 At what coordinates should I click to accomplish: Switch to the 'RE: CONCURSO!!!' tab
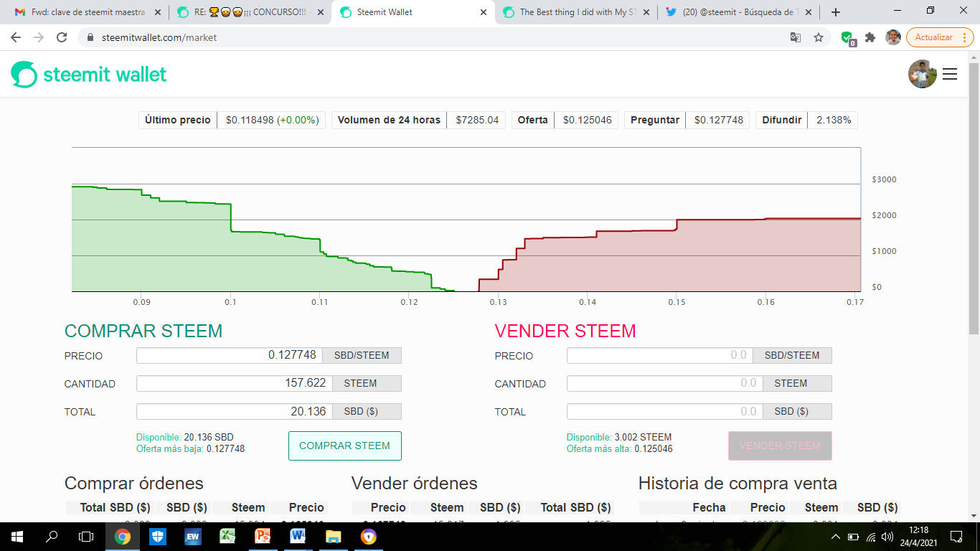click(x=249, y=12)
